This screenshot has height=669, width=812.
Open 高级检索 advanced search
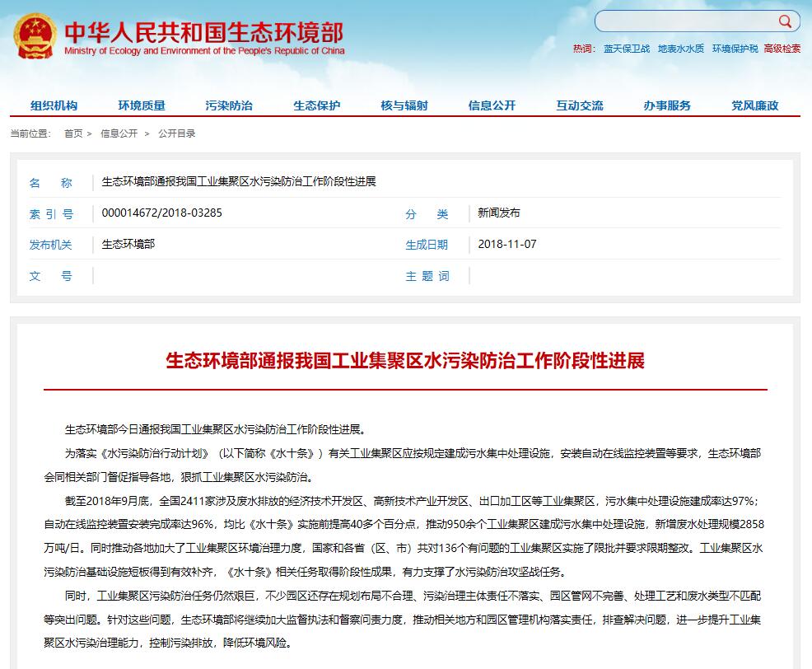pos(782,49)
